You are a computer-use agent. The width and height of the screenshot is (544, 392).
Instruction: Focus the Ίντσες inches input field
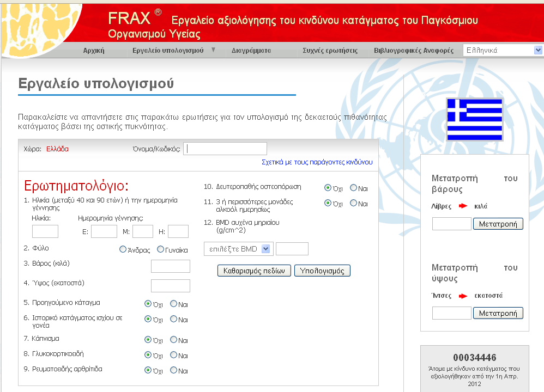tap(452, 313)
